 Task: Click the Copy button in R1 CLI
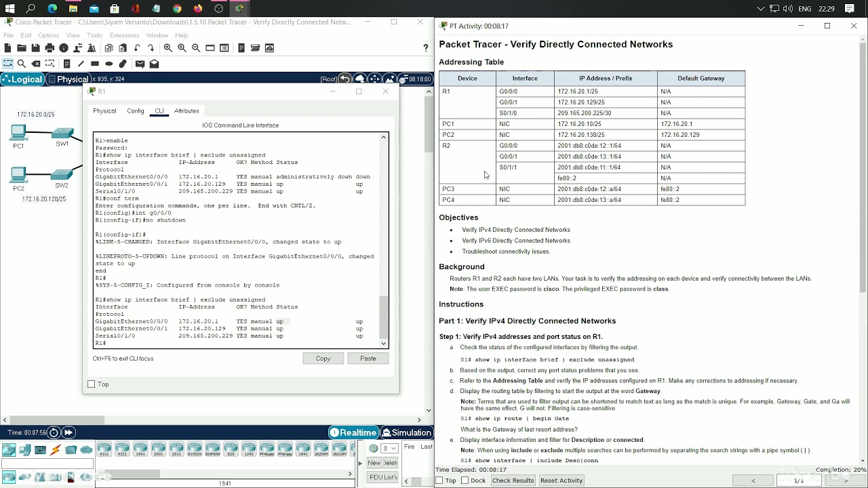pos(323,359)
